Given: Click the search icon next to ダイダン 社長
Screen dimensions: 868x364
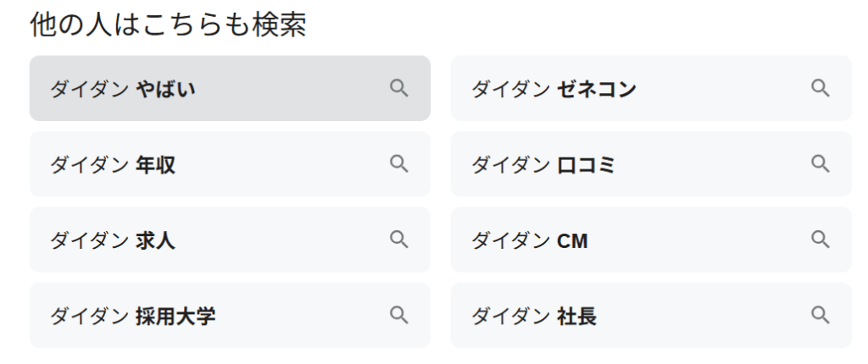Looking at the screenshot, I should [x=820, y=315].
